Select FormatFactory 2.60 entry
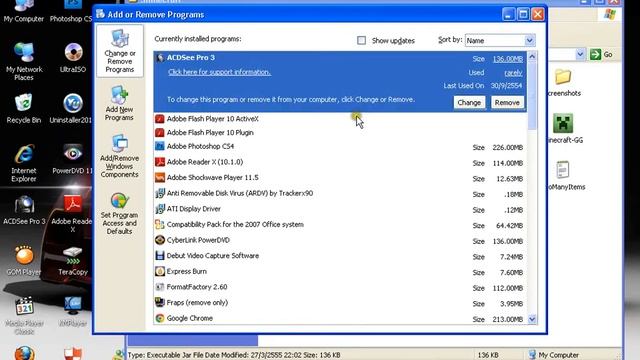The height and width of the screenshot is (360, 640). [341, 287]
